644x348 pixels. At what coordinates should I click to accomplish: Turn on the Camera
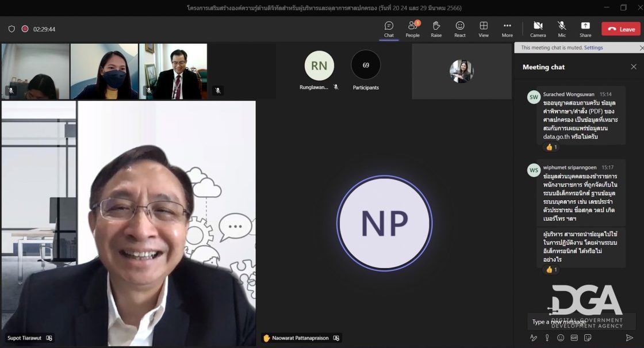(538, 29)
